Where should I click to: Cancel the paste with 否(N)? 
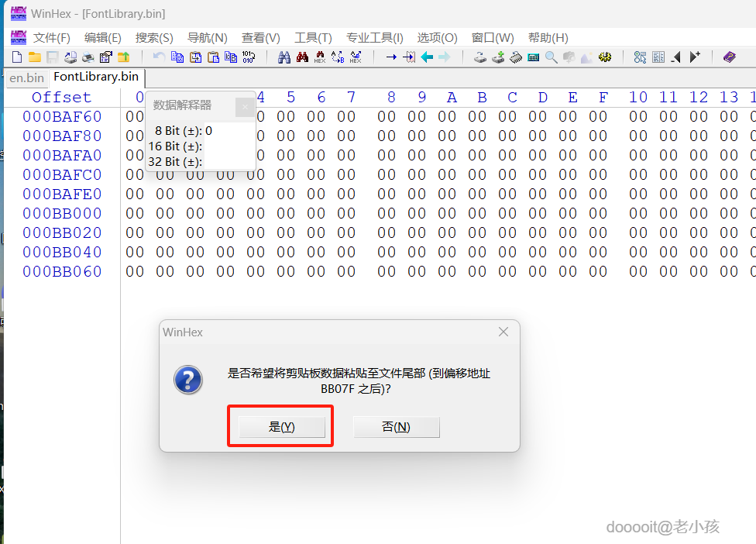point(397,427)
